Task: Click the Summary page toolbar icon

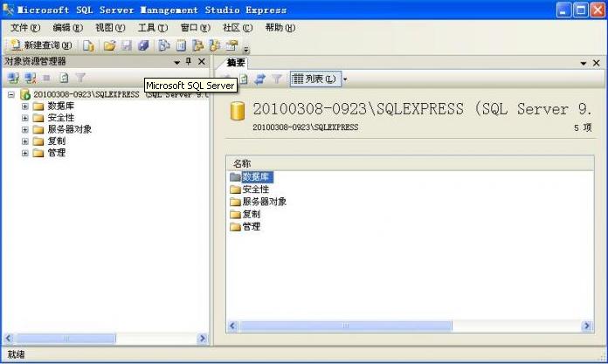Action: (181, 45)
